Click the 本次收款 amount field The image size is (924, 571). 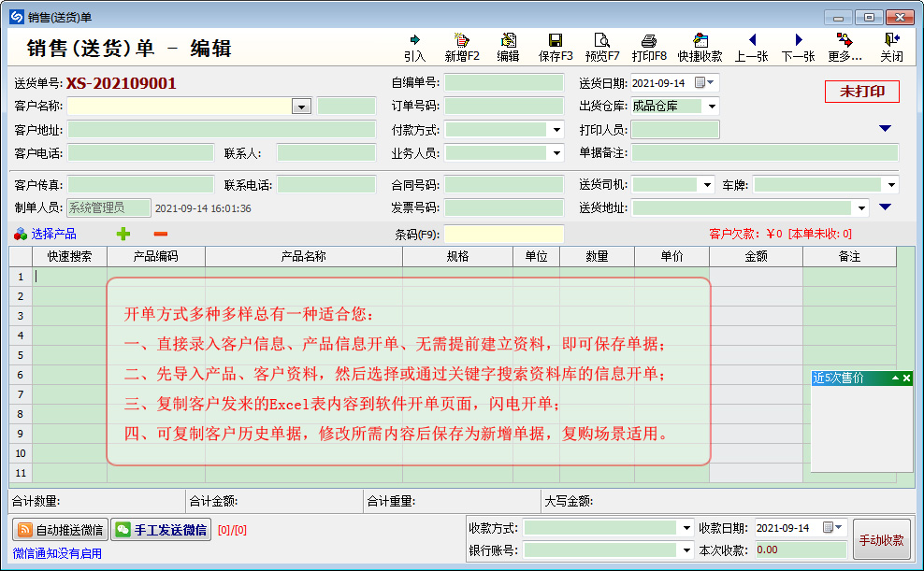(801, 550)
